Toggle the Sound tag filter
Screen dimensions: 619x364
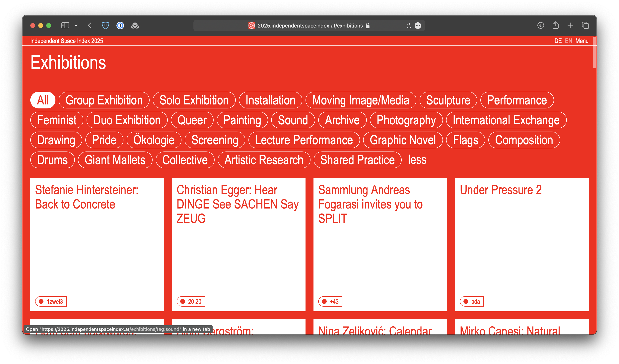pyautogui.click(x=293, y=120)
